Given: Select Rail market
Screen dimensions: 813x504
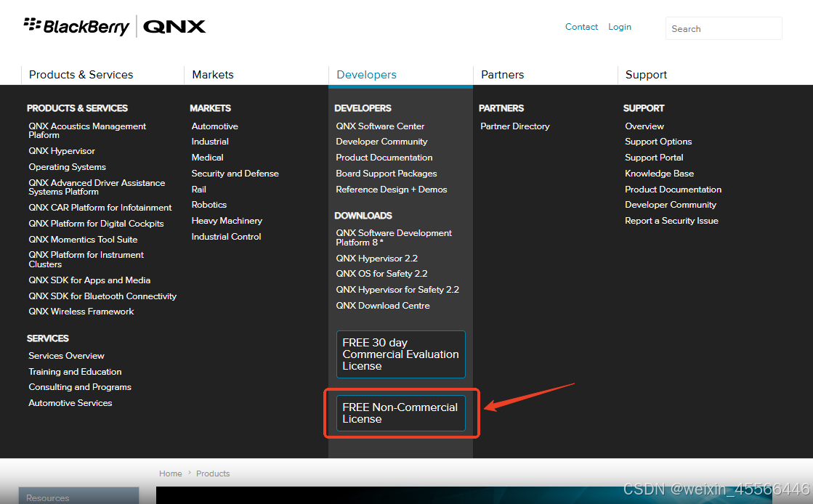Looking at the screenshot, I should tap(198, 190).
